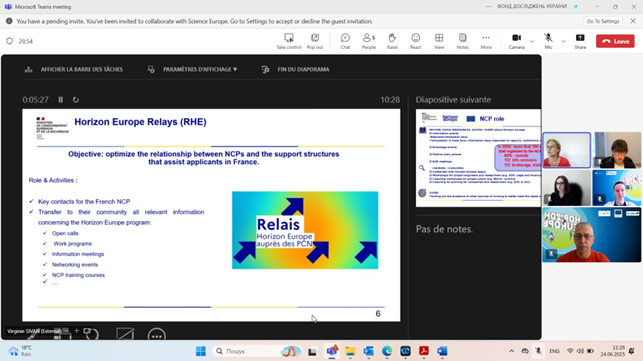Pause the presentation timer
This screenshot has width=643, height=361.
(61, 100)
